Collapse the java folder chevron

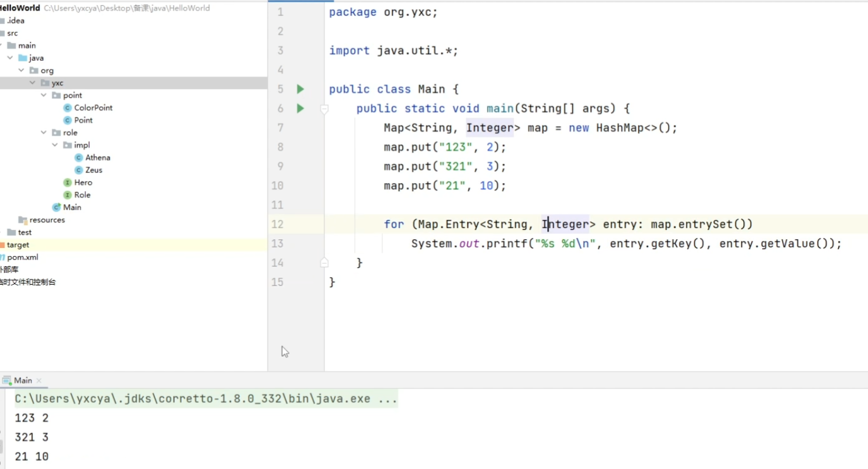click(x=11, y=58)
